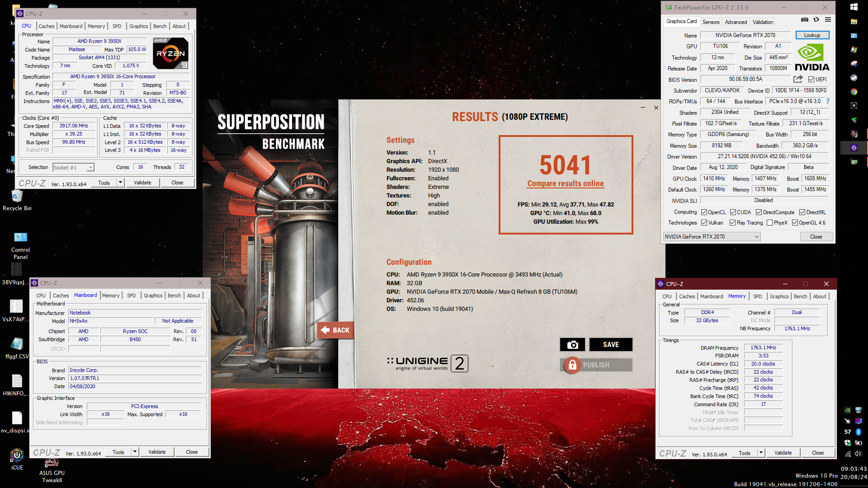The height and width of the screenshot is (488, 868).
Task: Open the HWiNFO desktop file icon
Action: (x=17, y=385)
